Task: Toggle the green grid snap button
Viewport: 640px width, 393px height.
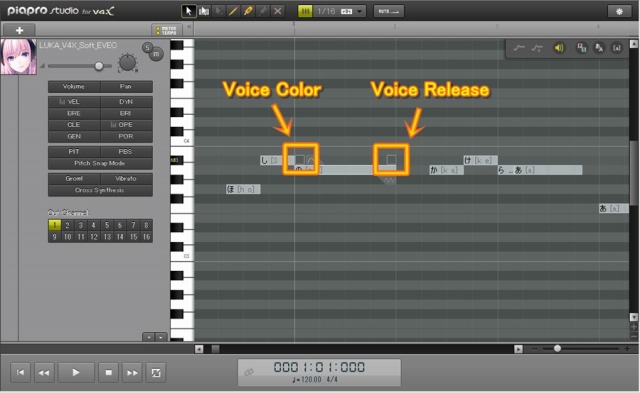Action: 305,11
